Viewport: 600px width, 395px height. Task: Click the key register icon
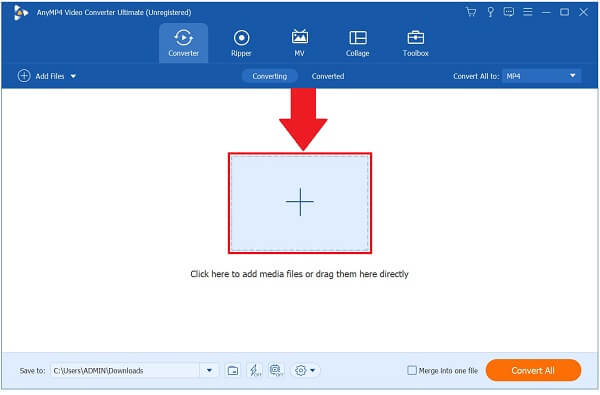[x=490, y=12]
